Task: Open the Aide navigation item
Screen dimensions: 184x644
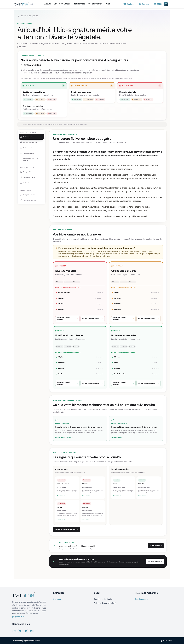Action: 108,4
